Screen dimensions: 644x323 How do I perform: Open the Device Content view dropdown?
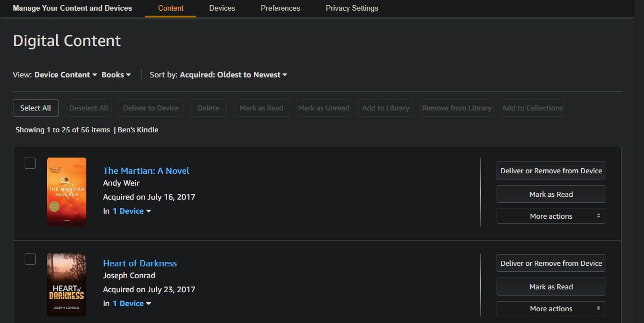click(x=66, y=75)
